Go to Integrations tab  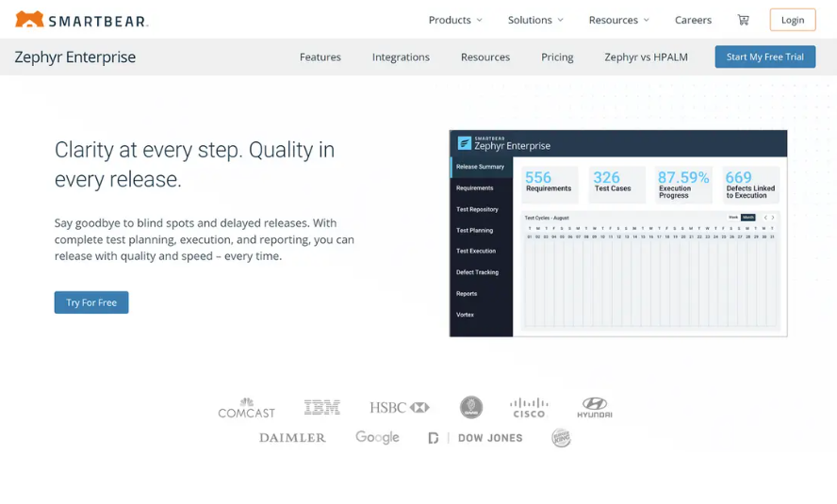pyautogui.click(x=401, y=57)
